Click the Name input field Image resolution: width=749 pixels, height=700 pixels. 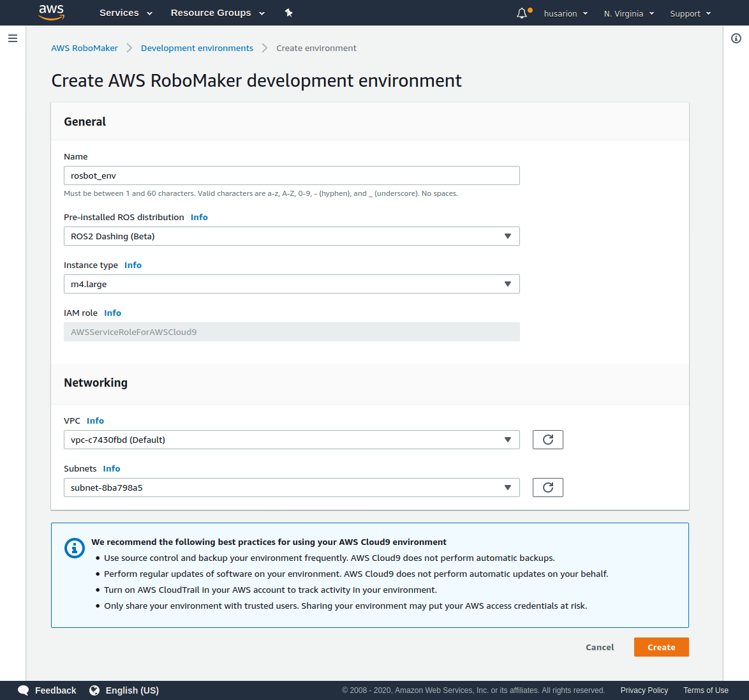pos(292,175)
